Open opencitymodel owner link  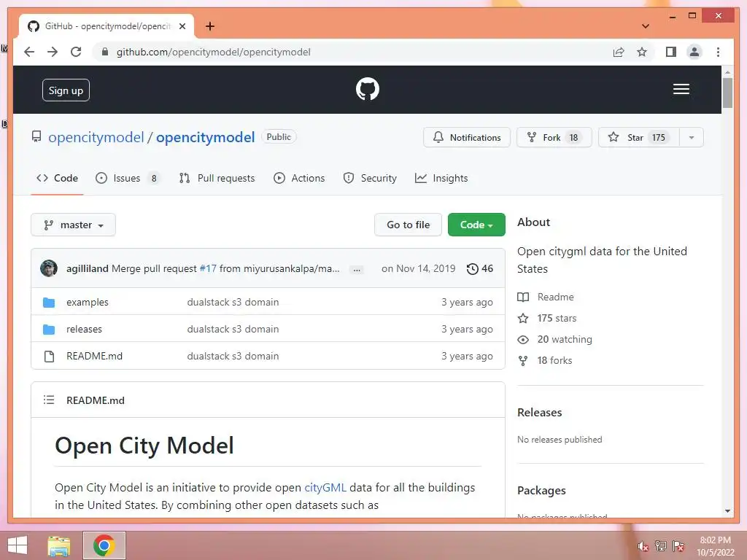click(96, 137)
